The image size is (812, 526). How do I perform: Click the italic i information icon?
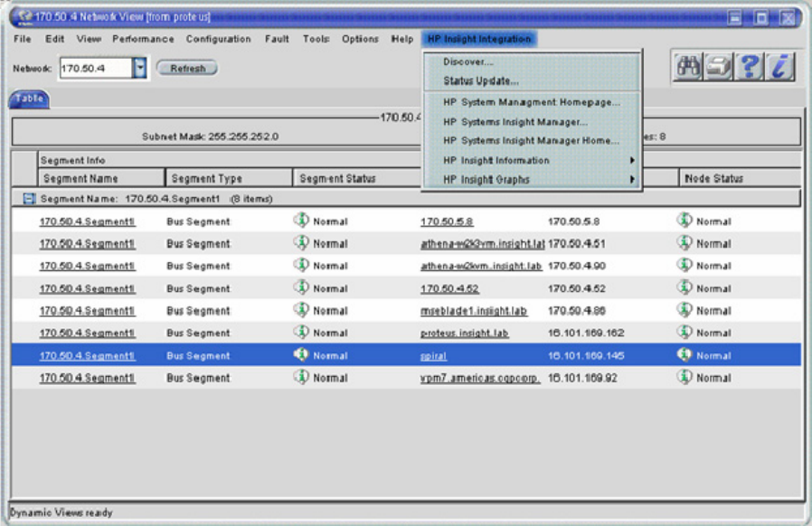[779, 66]
